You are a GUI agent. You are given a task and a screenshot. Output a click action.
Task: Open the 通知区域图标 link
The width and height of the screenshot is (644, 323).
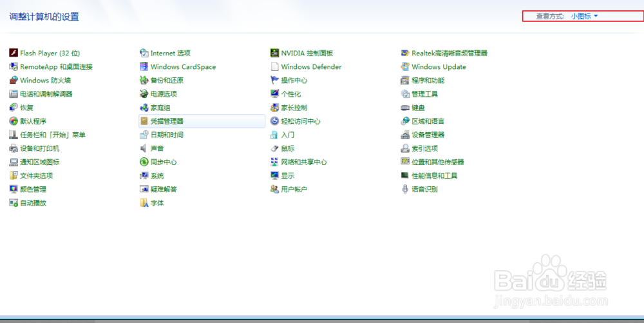click(39, 162)
